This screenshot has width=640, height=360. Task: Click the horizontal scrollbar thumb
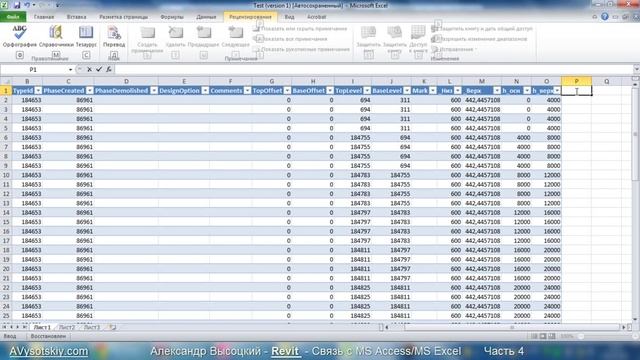tap(511, 327)
